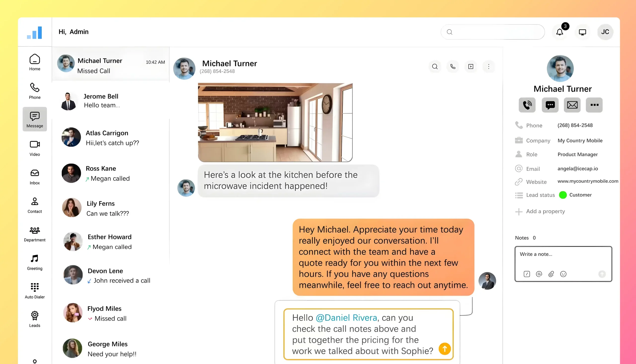This screenshot has width=636, height=364.
Task: Click the video play icon in chat header
Action: (x=471, y=67)
